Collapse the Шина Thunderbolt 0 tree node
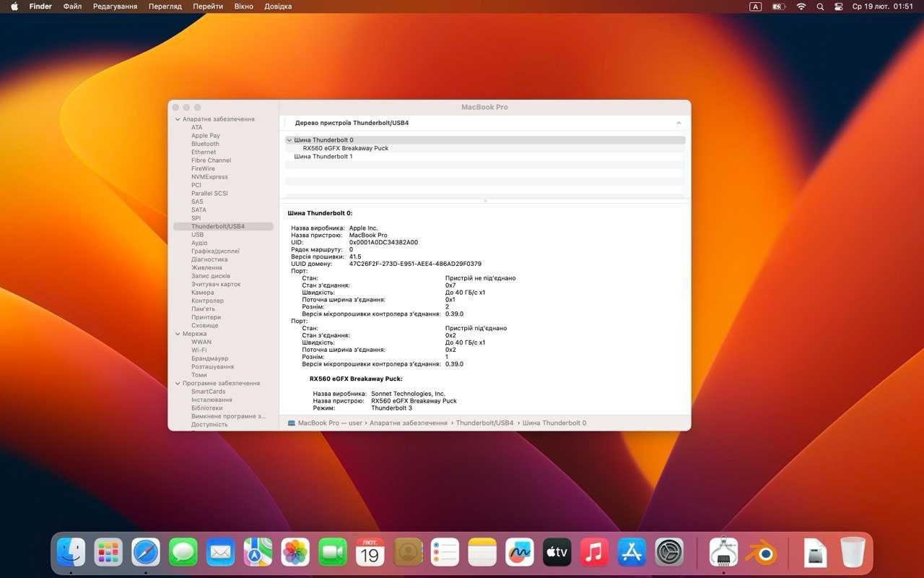The image size is (924, 578). click(289, 140)
